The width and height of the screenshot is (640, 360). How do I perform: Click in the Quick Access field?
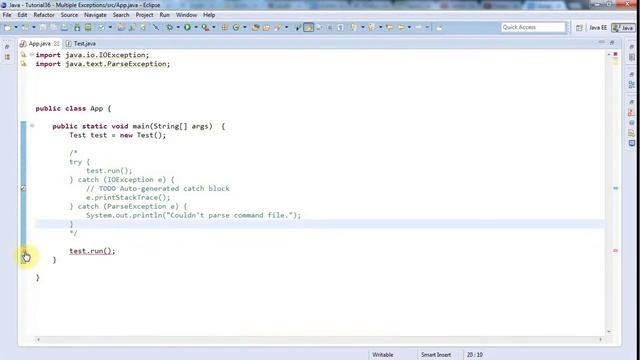tap(533, 27)
